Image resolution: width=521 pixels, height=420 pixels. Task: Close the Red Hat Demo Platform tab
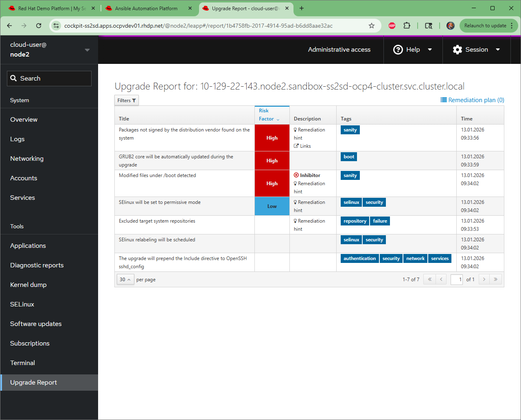93,8
